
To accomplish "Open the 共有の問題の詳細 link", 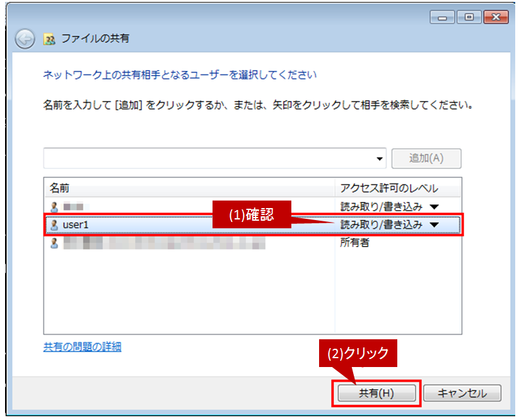I will pyautogui.click(x=82, y=347).
